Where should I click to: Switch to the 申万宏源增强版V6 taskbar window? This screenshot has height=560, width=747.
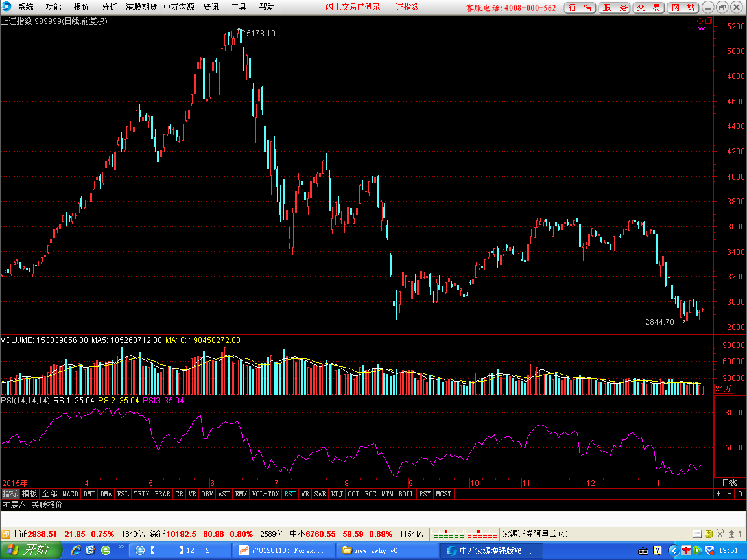[492, 550]
